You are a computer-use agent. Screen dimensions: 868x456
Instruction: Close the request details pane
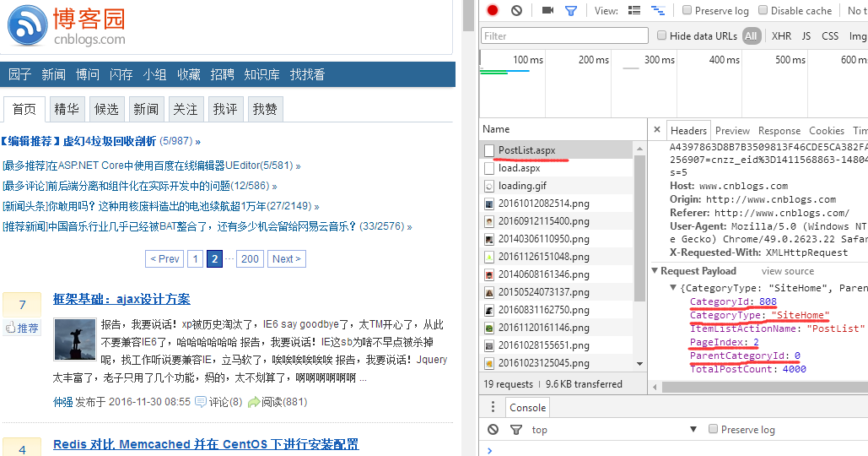(657, 130)
